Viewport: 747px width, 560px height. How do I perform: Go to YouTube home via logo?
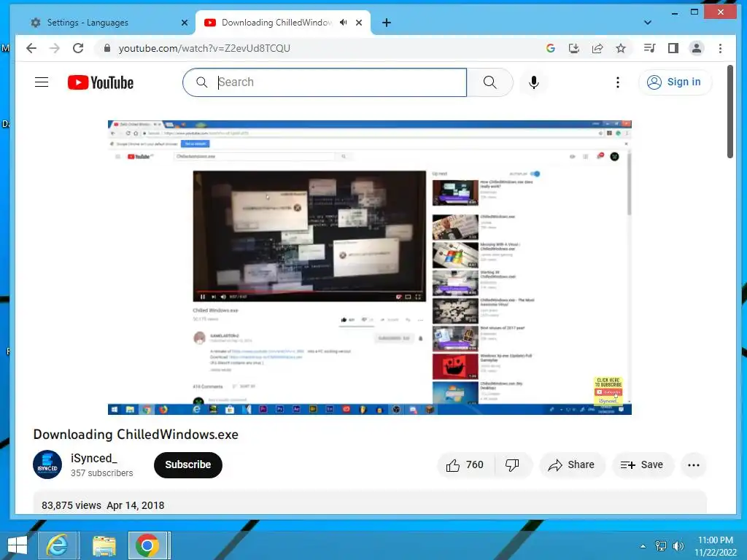pos(101,82)
